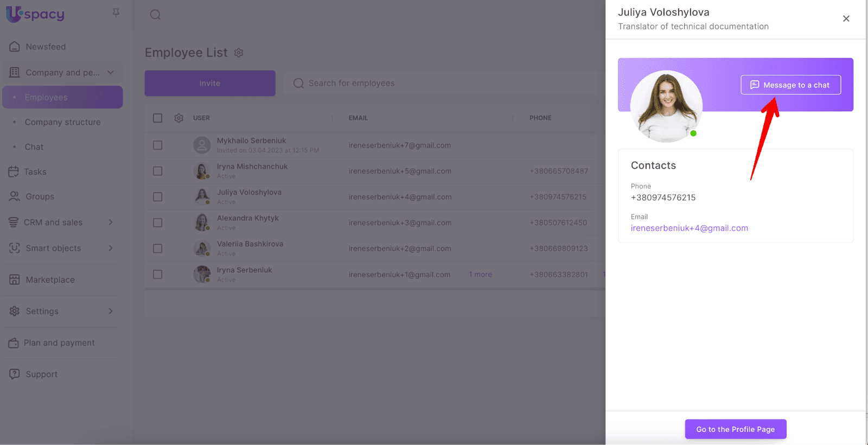Open Company structure menu item
The image size is (868, 445).
point(62,122)
